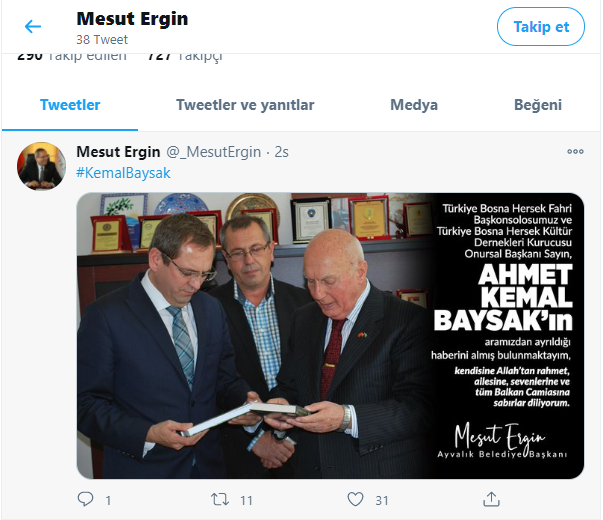View the Takip edilen following list

[72, 57]
